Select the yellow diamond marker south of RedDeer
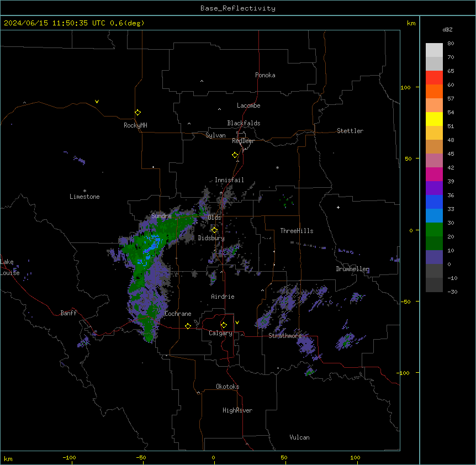Screen dimensions: 476x465 coord(235,155)
